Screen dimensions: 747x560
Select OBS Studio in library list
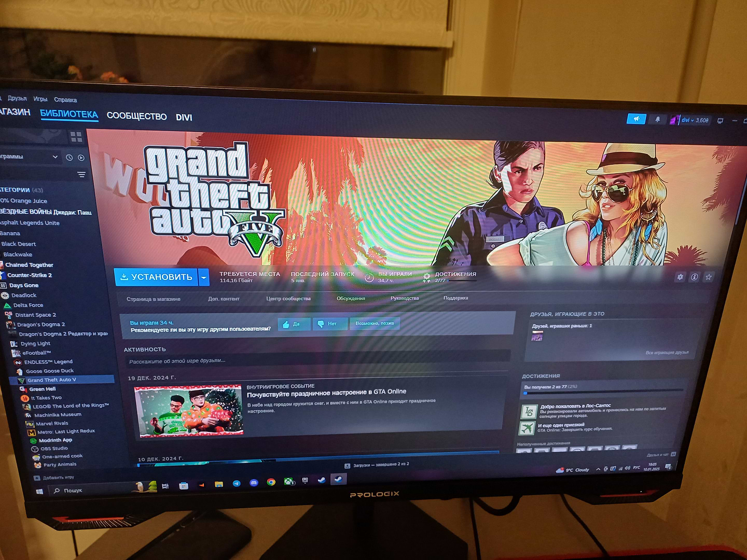[x=54, y=449]
